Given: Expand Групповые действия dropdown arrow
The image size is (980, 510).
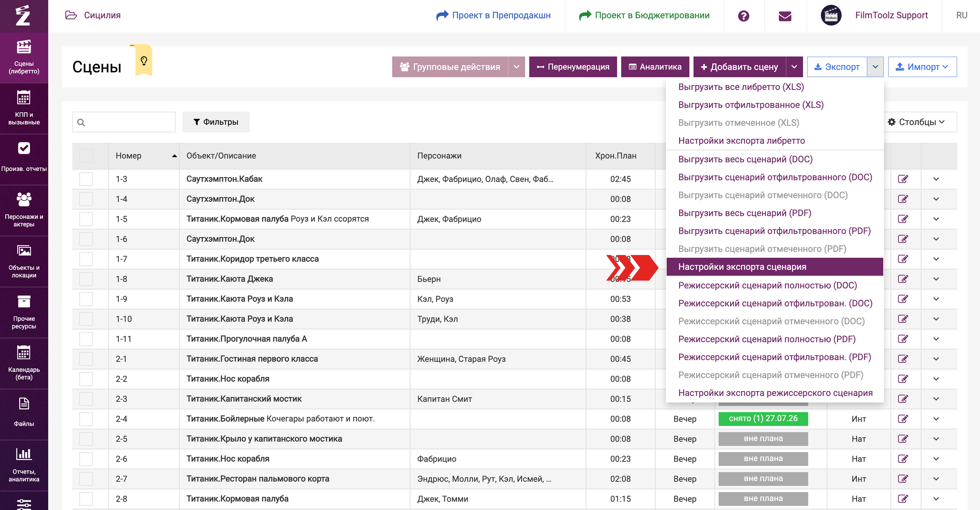Looking at the screenshot, I should click(x=516, y=67).
